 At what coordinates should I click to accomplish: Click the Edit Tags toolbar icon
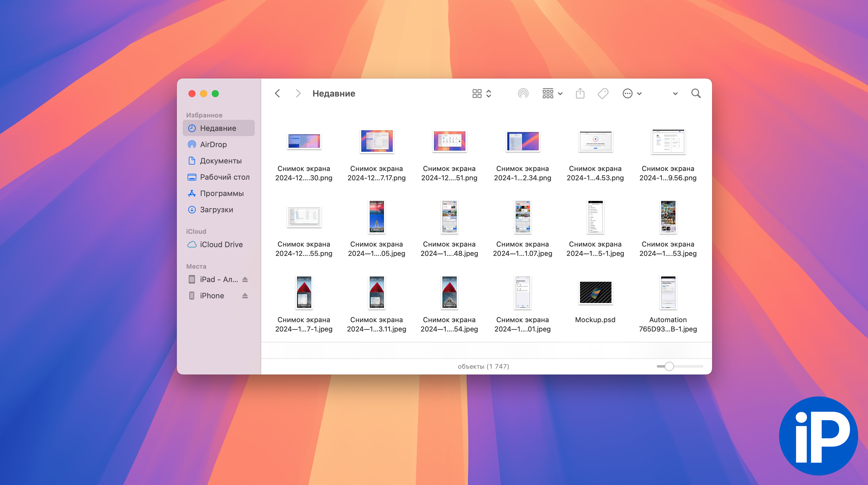click(603, 93)
